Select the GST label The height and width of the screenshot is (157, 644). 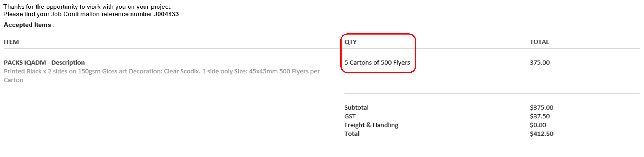(350, 117)
